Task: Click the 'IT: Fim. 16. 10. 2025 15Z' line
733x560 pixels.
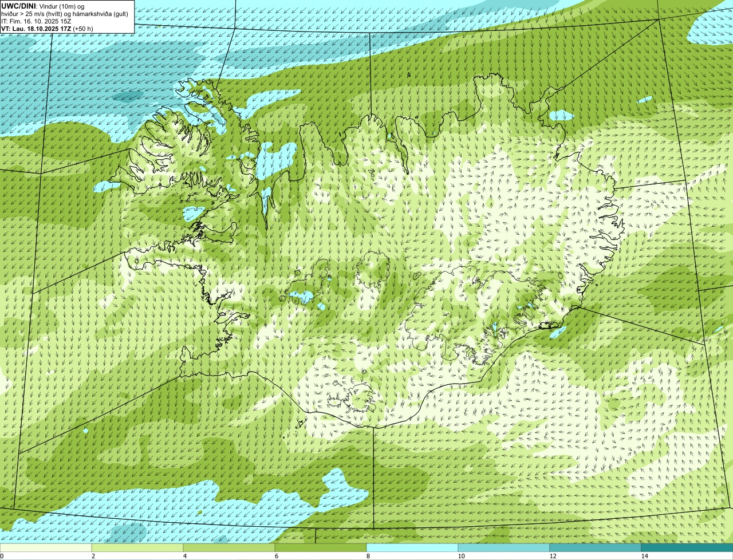Action: (36, 21)
